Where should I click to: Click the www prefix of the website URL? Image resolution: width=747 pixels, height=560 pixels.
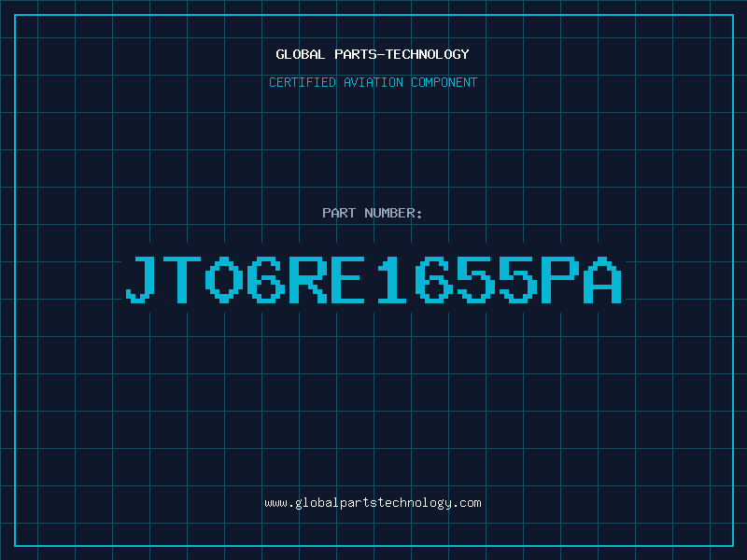(275, 504)
